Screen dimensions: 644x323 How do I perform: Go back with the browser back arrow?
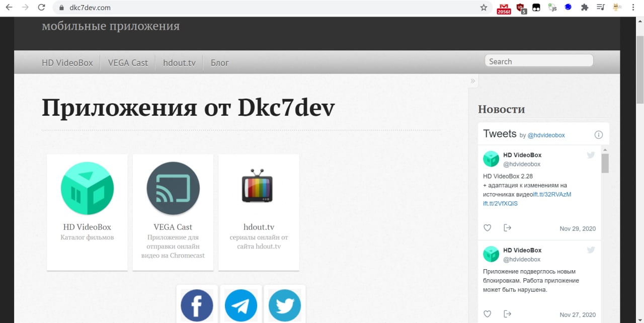point(9,8)
